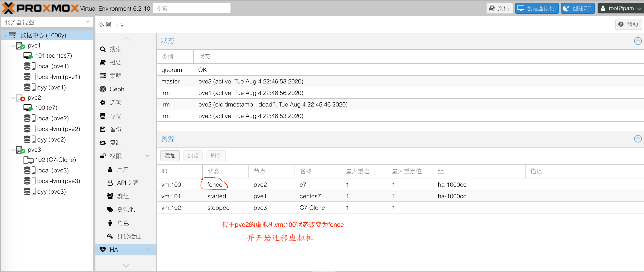Open the 群组 group icon
This screenshot has width=644, height=272.
pyautogui.click(x=110, y=196)
